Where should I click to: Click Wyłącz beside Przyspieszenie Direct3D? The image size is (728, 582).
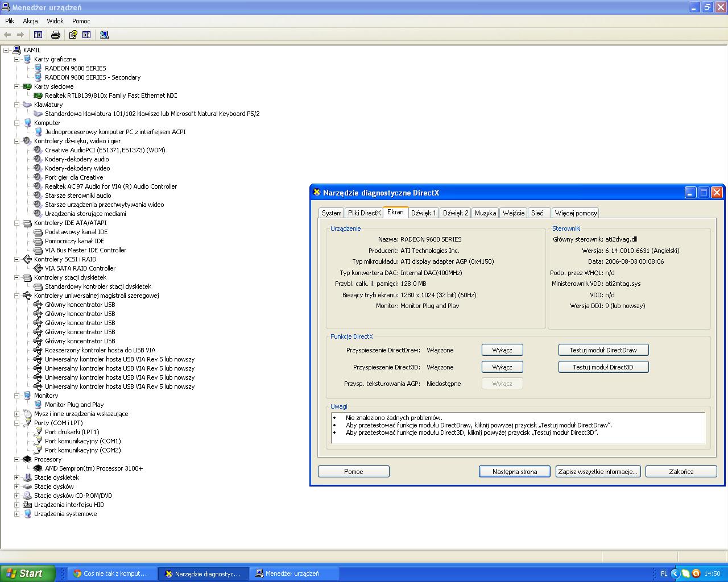pyautogui.click(x=502, y=367)
